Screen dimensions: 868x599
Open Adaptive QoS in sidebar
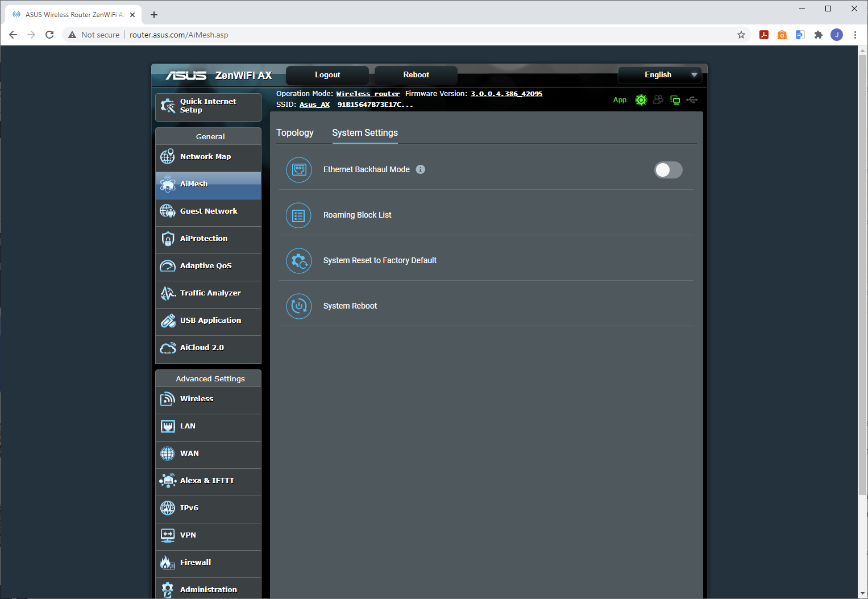(x=208, y=266)
